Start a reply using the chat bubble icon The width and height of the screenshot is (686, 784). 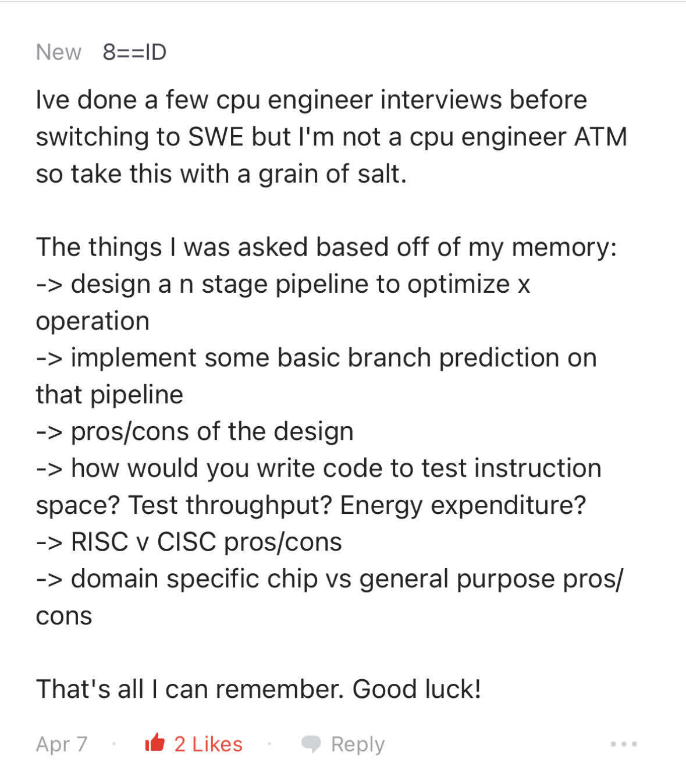tap(311, 744)
